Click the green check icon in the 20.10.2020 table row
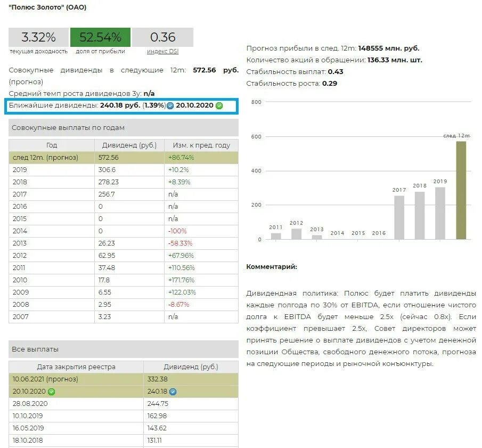 point(51,392)
